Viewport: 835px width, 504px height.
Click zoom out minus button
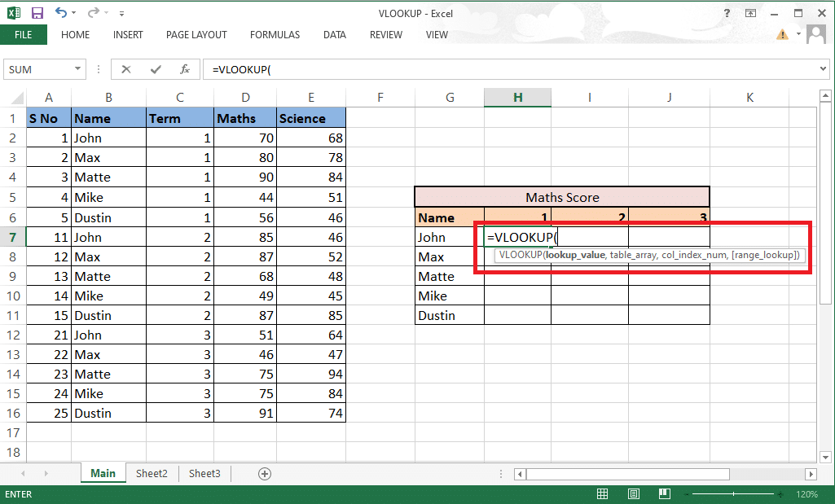click(x=686, y=494)
